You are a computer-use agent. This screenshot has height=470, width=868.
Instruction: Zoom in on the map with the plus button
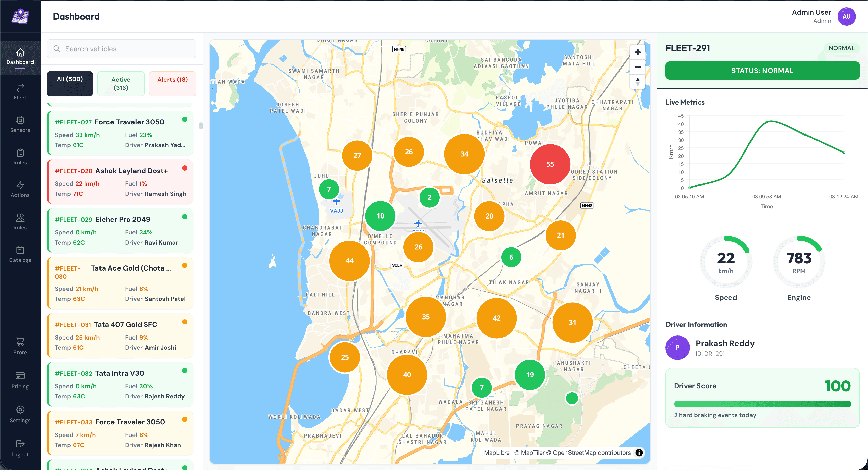click(x=638, y=52)
